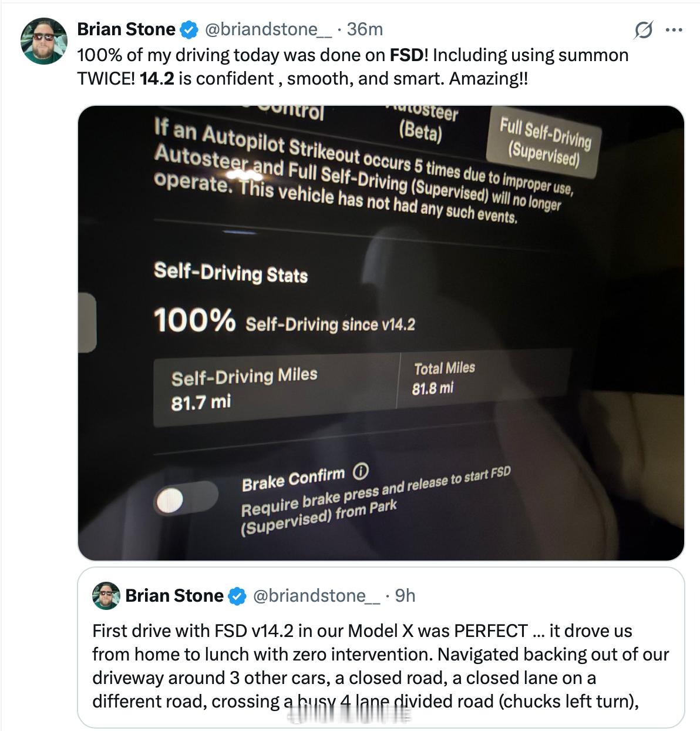The height and width of the screenshot is (731, 700).
Task: Tap the Total Miles 81.8 mi card
Action: tap(482, 378)
